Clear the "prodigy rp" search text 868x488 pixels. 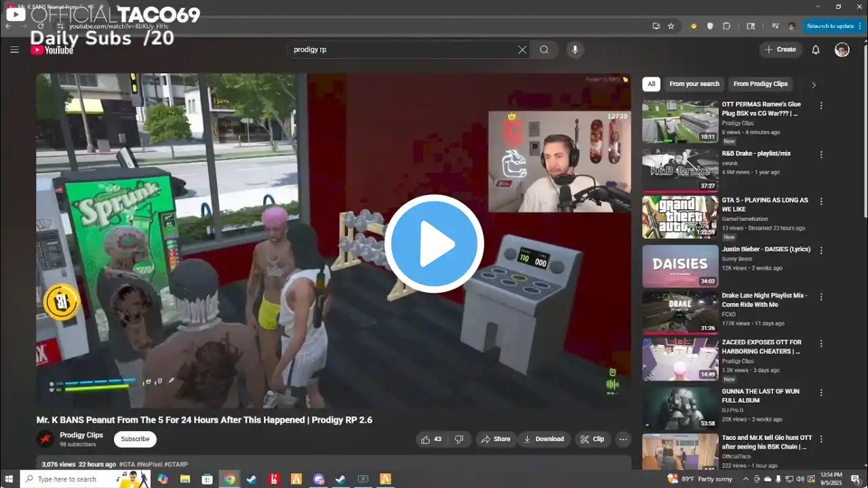tap(522, 49)
